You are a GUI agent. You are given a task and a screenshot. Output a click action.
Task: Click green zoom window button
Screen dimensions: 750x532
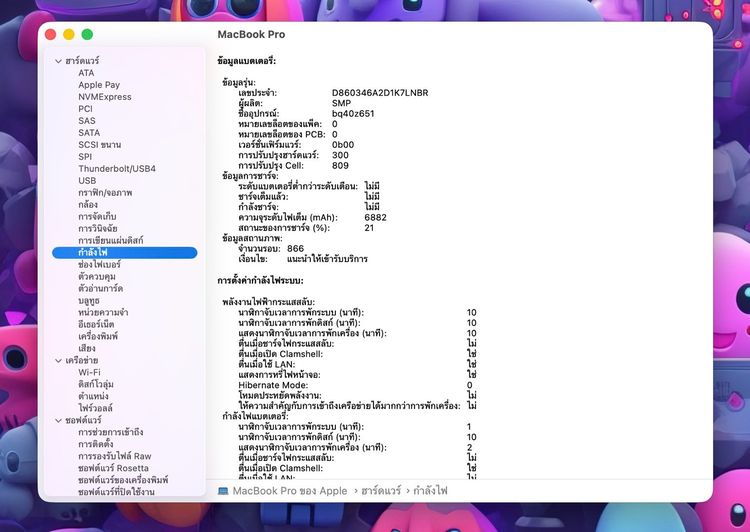click(x=87, y=34)
